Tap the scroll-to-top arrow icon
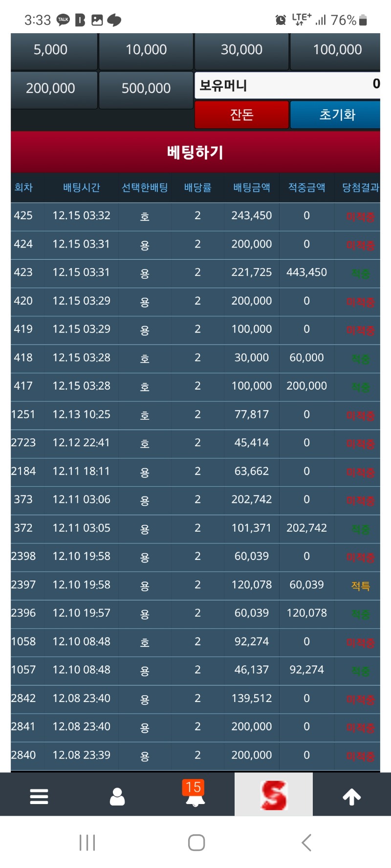This screenshot has height=868, width=391. click(x=351, y=796)
